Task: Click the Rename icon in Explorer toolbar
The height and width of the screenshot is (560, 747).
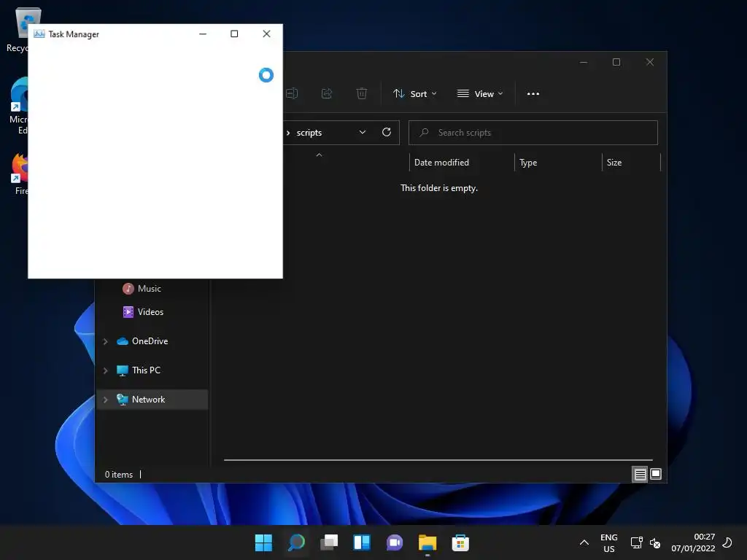Action: (292, 93)
